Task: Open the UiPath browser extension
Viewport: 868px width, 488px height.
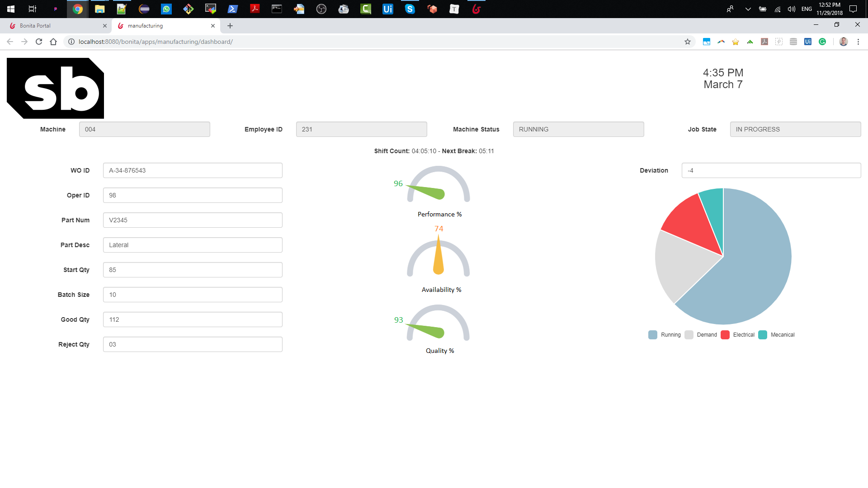Action: click(808, 42)
